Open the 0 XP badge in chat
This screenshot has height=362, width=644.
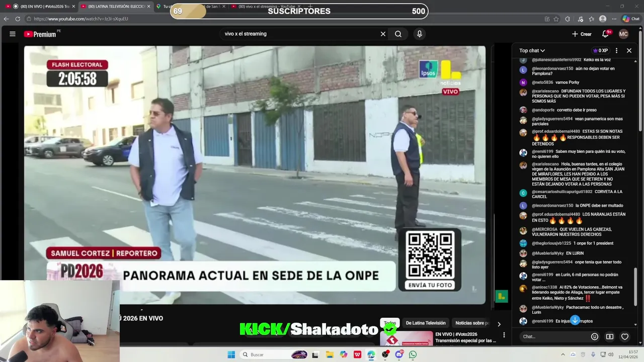600,50
